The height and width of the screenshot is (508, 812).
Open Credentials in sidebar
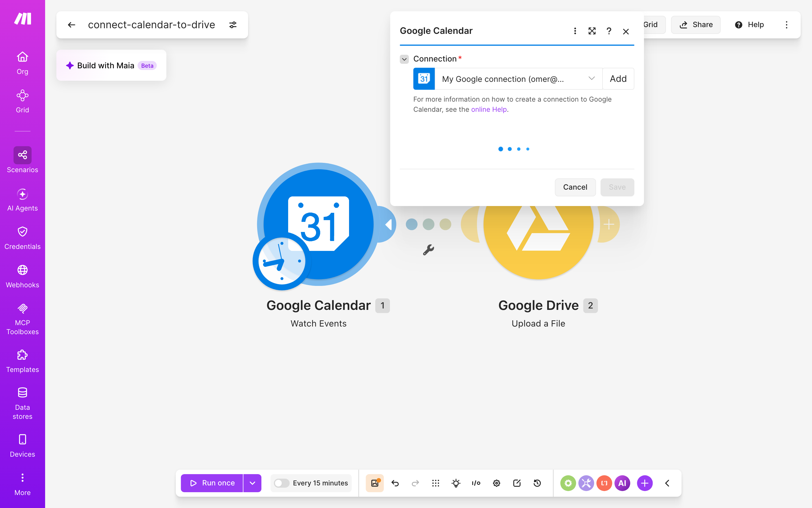(23, 238)
